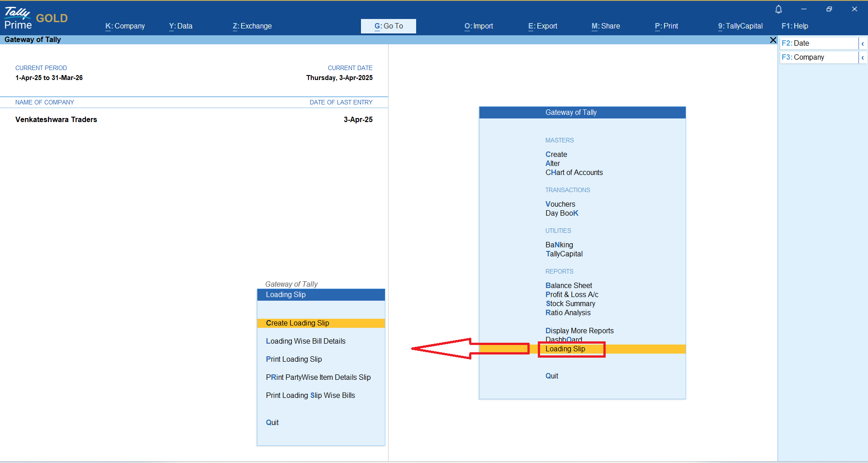Open the Y: Data menu

(x=180, y=26)
